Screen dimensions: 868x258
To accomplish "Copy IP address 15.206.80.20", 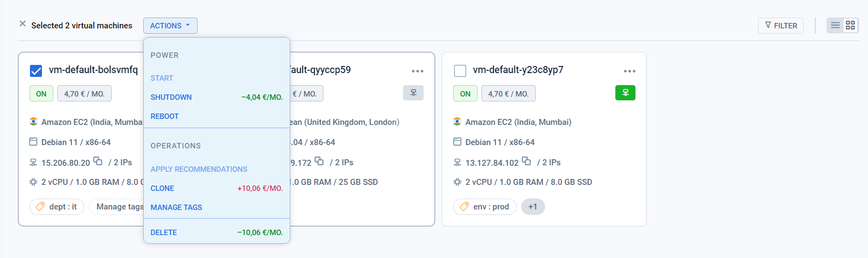I will tap(97, 161).
